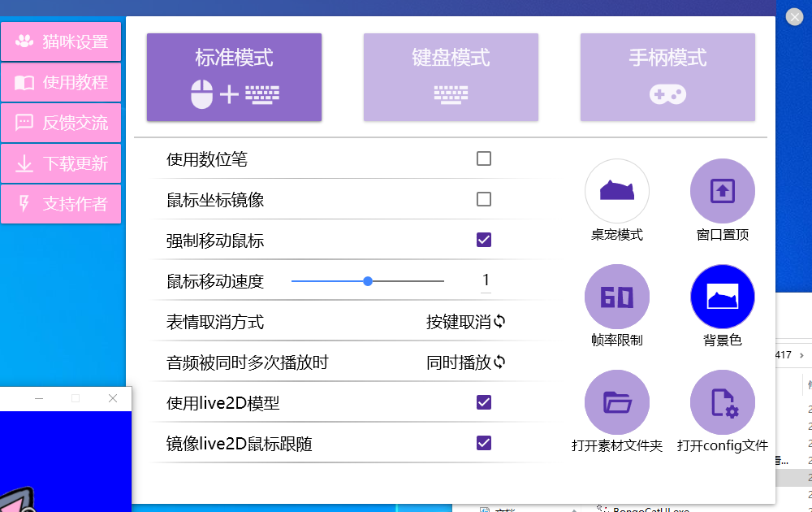Select 标准模式 standard mode

pos(234,77)
